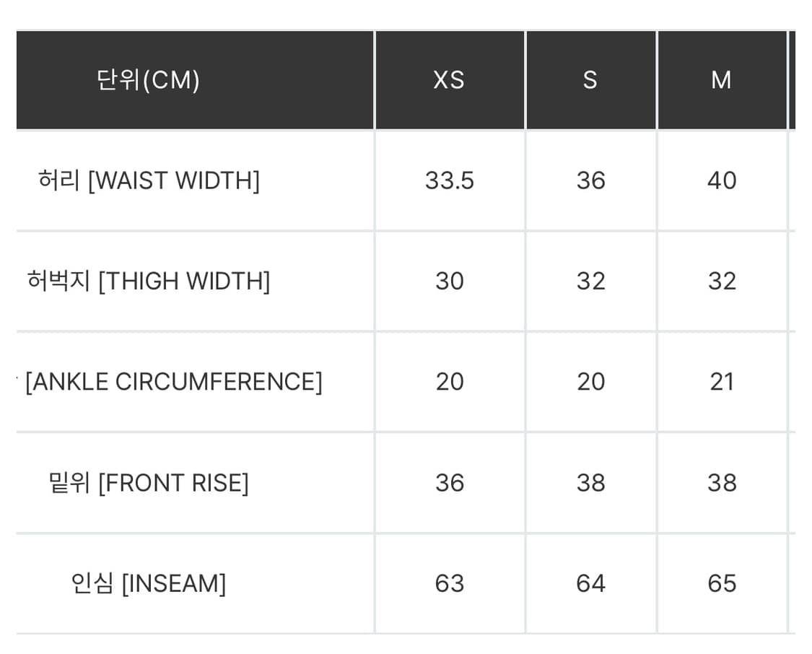Click the XS size column header
Image resolution: width=812 pixels, height=654 pixels.
click(449, 79)
